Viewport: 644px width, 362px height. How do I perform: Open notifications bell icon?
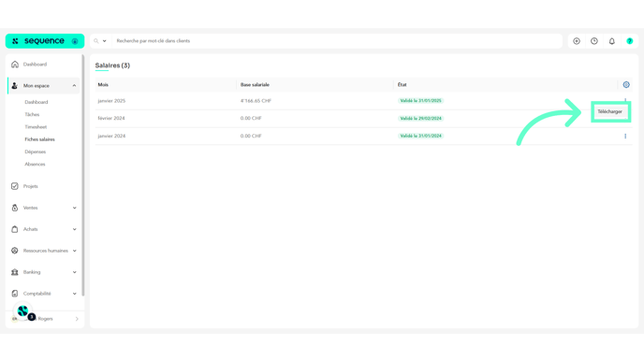611,41
